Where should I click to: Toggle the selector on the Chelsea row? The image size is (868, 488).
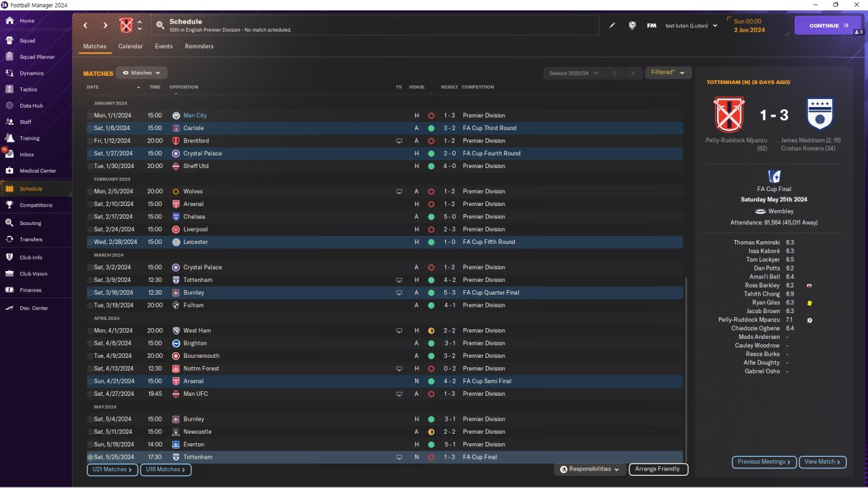tap(90, 217)
